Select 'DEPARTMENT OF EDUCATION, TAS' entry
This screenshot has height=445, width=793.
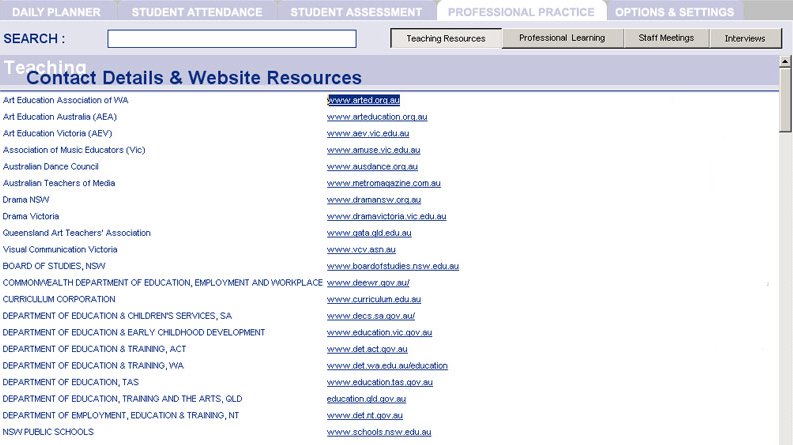[70, 382]
